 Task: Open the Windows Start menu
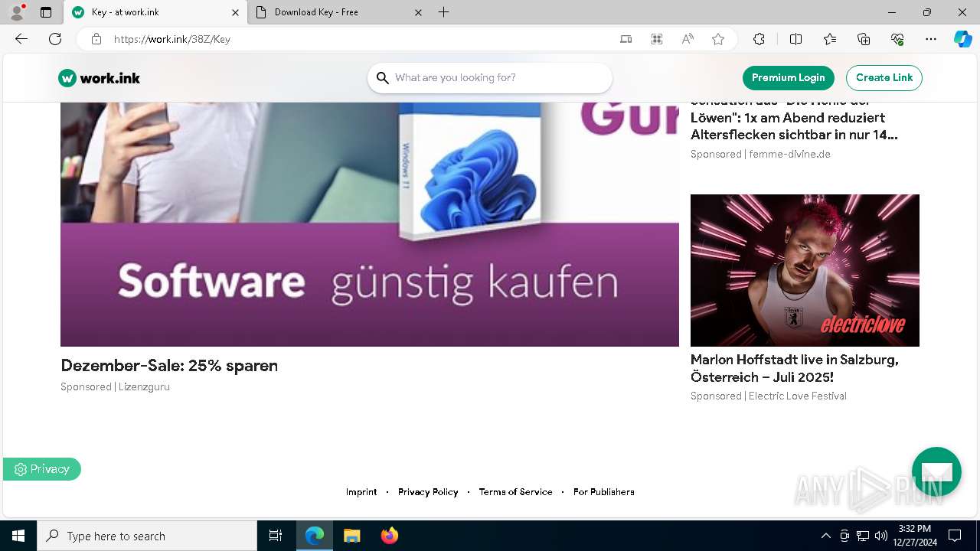18,536
